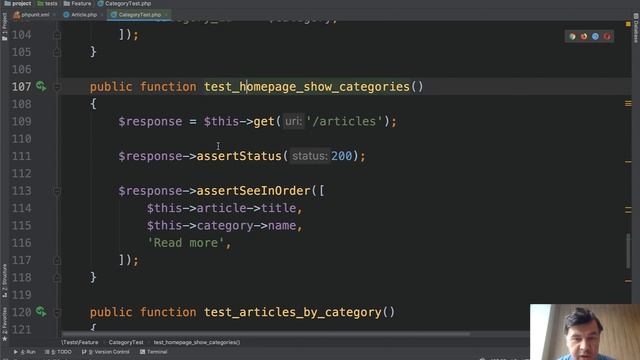Open preview in Chrome browser icon
Image resolution: width=640 pixels, height=360 pixels.
tap(572, 37)
